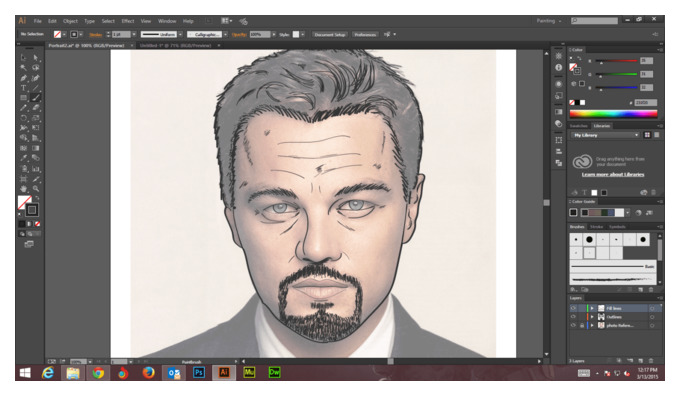Select the Hand tool

[23, 189]
